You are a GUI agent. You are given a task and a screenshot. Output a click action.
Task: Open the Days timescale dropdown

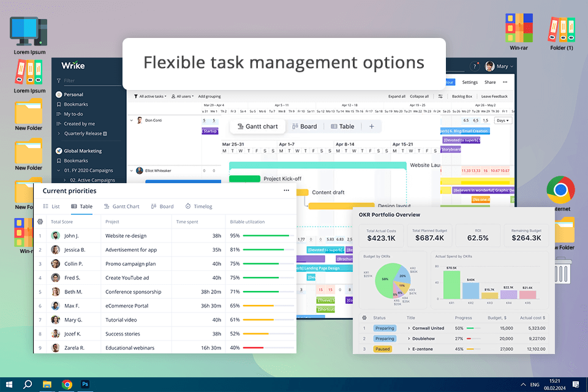pyautogui.click(x=502, y=121)
